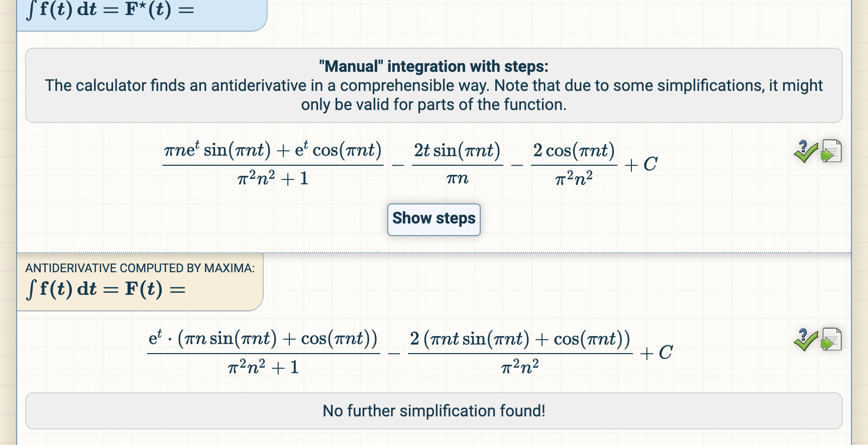Click the Manual integration with steps info box
868x445 pixels.
click(x=434, y=85)
